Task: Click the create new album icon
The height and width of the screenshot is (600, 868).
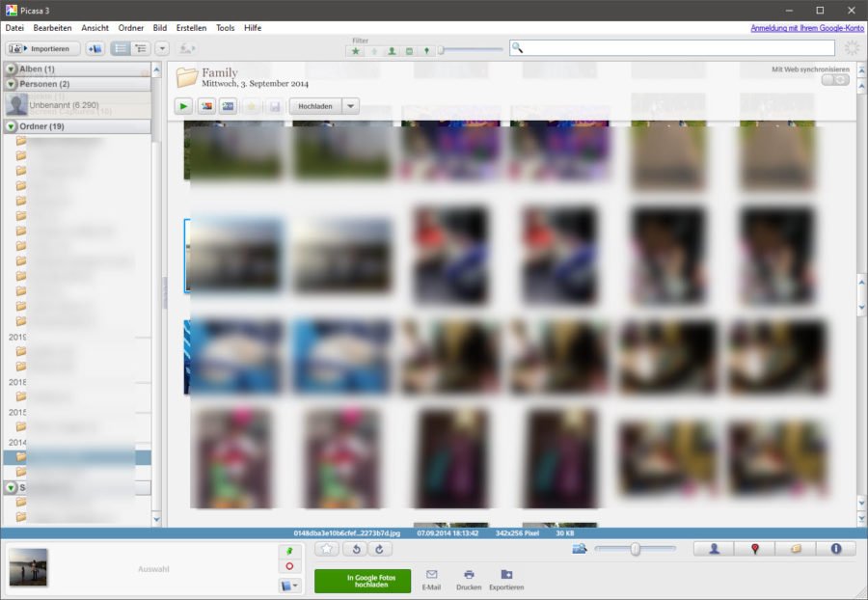Action: 95,48
